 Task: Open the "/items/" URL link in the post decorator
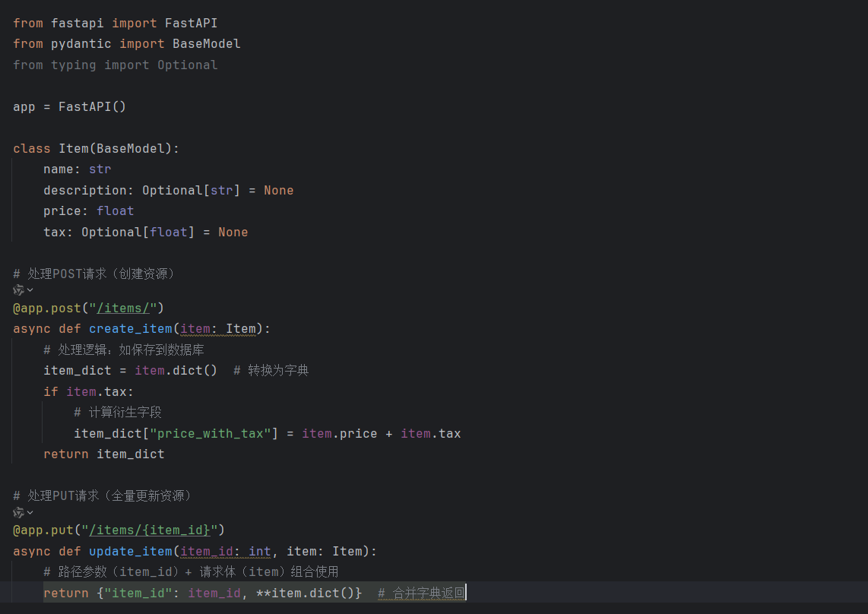coord(123,309)
